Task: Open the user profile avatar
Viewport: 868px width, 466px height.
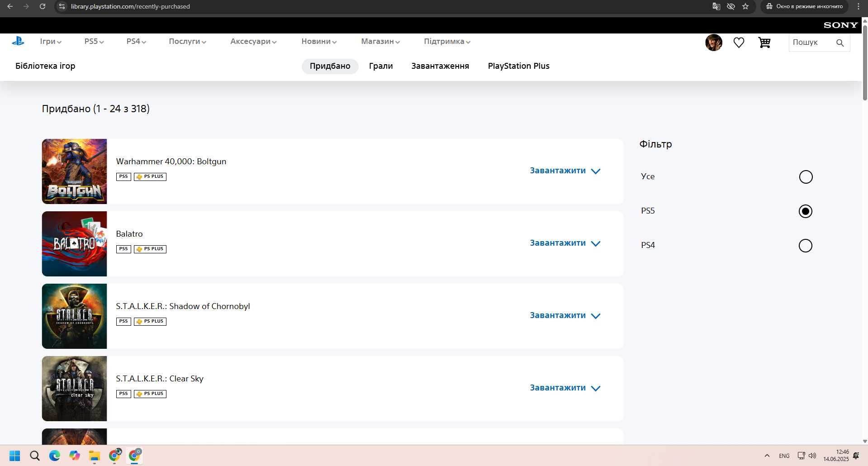Action: 714,43
